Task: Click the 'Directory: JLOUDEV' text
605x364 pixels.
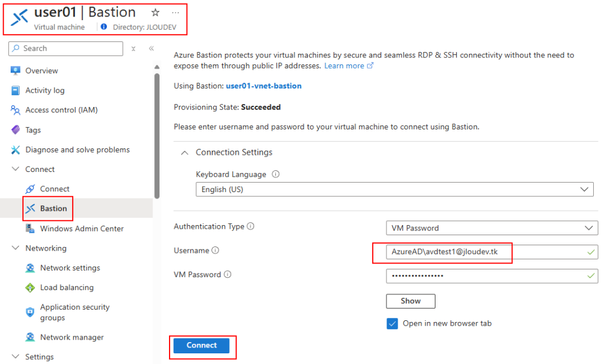Action: (x=144, y=27)
